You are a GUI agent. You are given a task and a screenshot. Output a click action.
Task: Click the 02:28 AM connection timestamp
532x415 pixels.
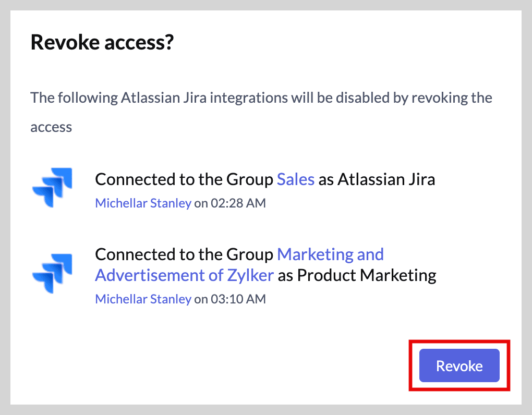pyautogui.click(x=238, y=203)
